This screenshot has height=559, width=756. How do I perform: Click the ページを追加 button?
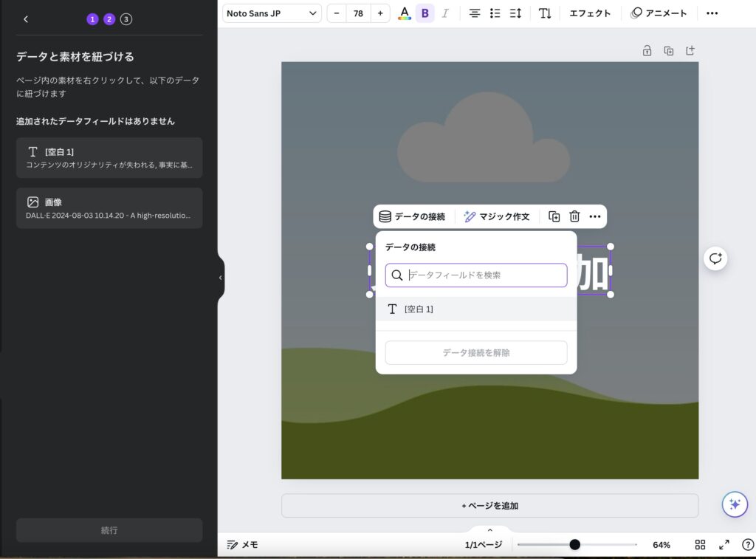pos(489,506)
